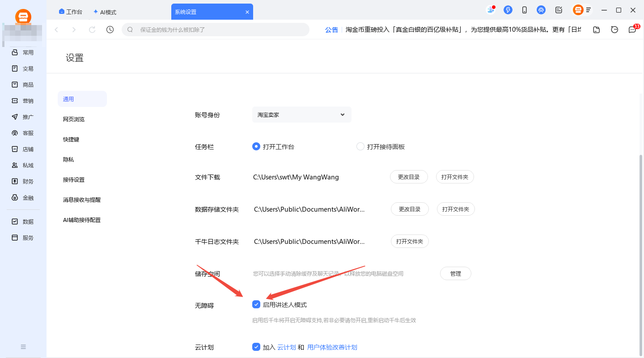Screen dimensions: 644x358
Task: Click the mobile phone icon
Action: point(525,10)
